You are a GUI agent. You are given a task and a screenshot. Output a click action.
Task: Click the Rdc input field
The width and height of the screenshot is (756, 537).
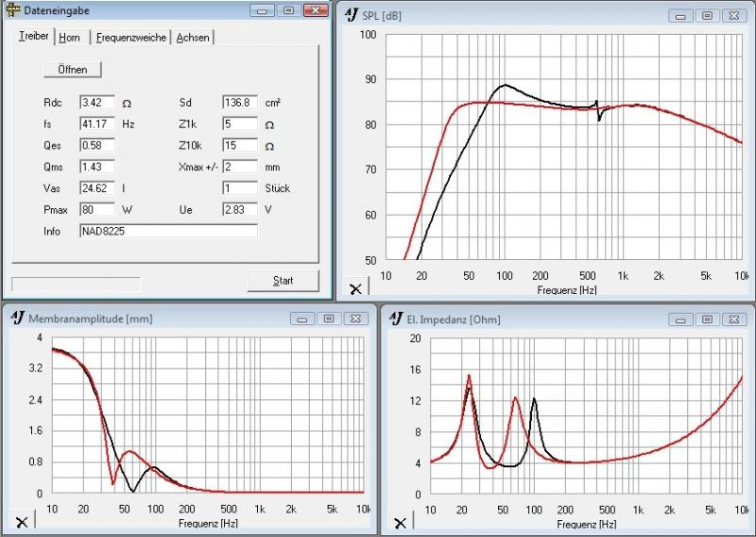pyautogui.click(x=97, y=102)
